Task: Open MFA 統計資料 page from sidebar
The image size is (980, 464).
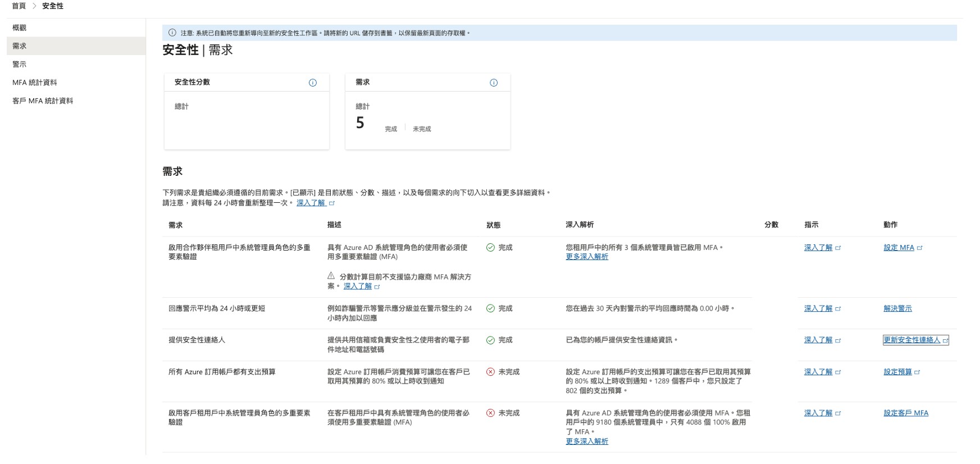Action: coord(35,83)
